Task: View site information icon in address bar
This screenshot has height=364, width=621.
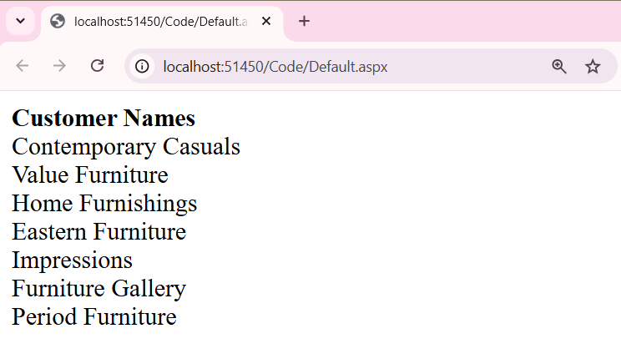Action: coord(142,66)
